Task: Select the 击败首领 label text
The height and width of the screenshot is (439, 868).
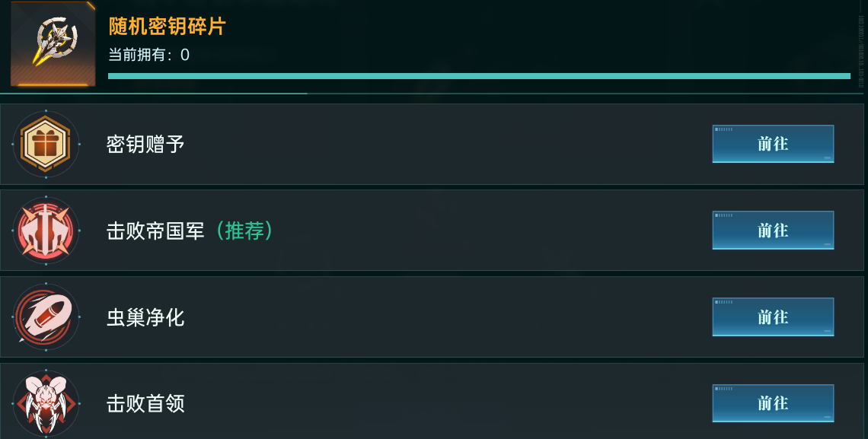Action: [x=145, y=402]
